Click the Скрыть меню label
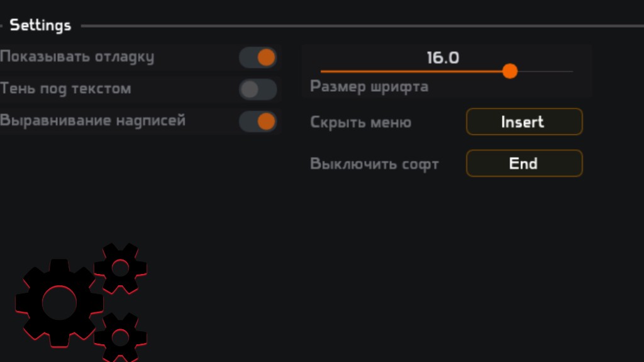 point(360,122)
